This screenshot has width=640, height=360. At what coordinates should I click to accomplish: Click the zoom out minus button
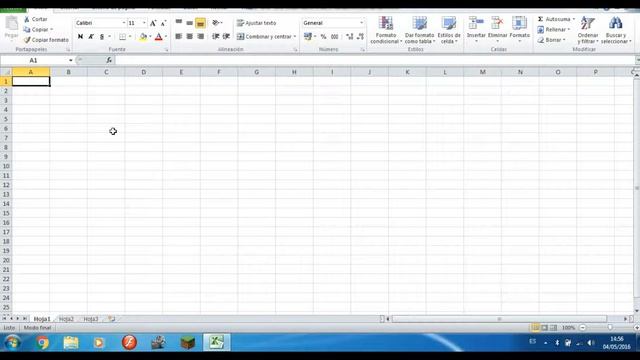(x=583, y=327)
